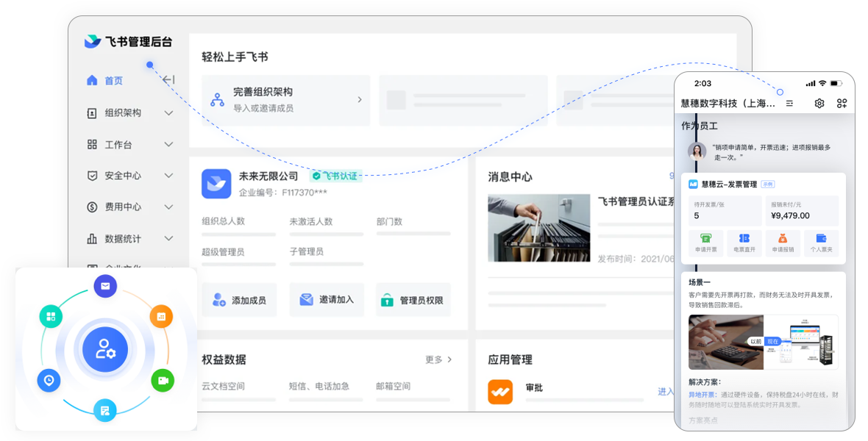Click the blue location clock icon

(49, 380)
